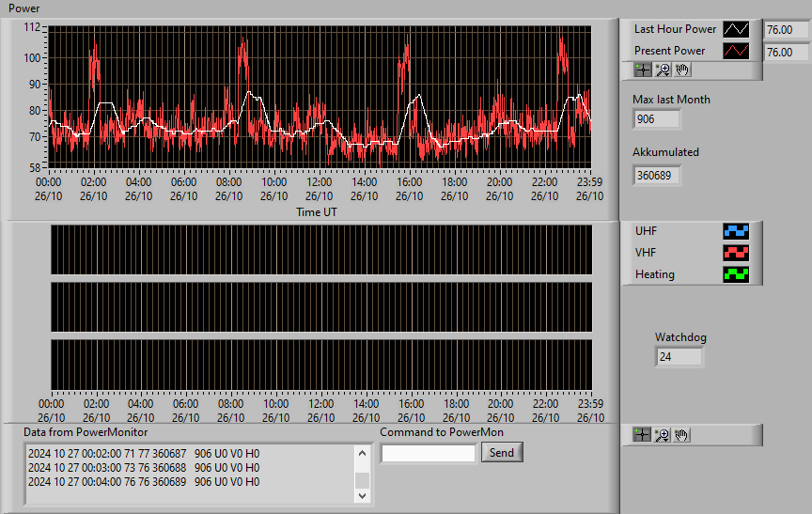Screen dimensions: 812x514
Task: Click the Last Hour Power value display
Action: coord(787,29)
